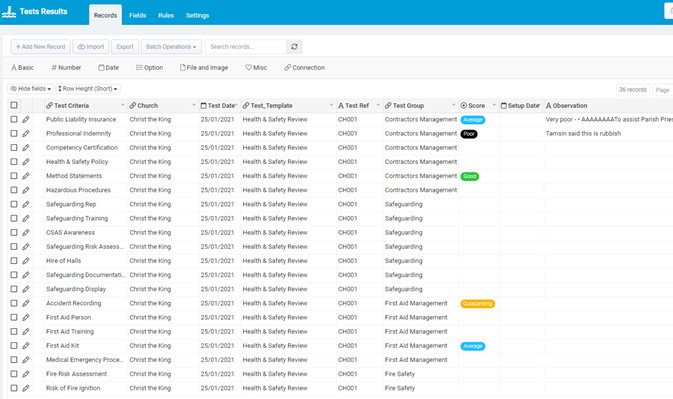Edit the CSAS Awareness record pencil
Viewport: 673px width, 399px height.
[26, 233]
